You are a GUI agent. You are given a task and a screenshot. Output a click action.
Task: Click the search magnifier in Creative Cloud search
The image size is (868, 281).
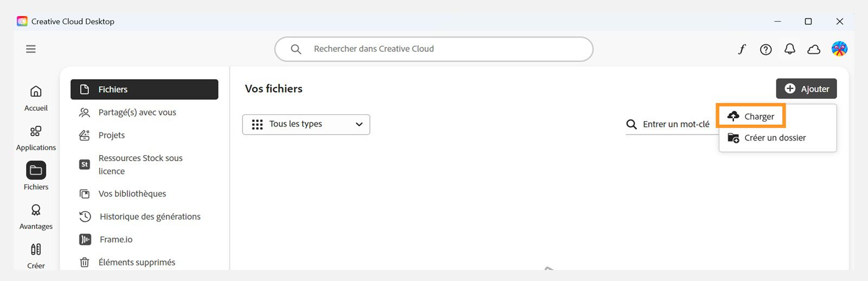(x=296, y=49)
